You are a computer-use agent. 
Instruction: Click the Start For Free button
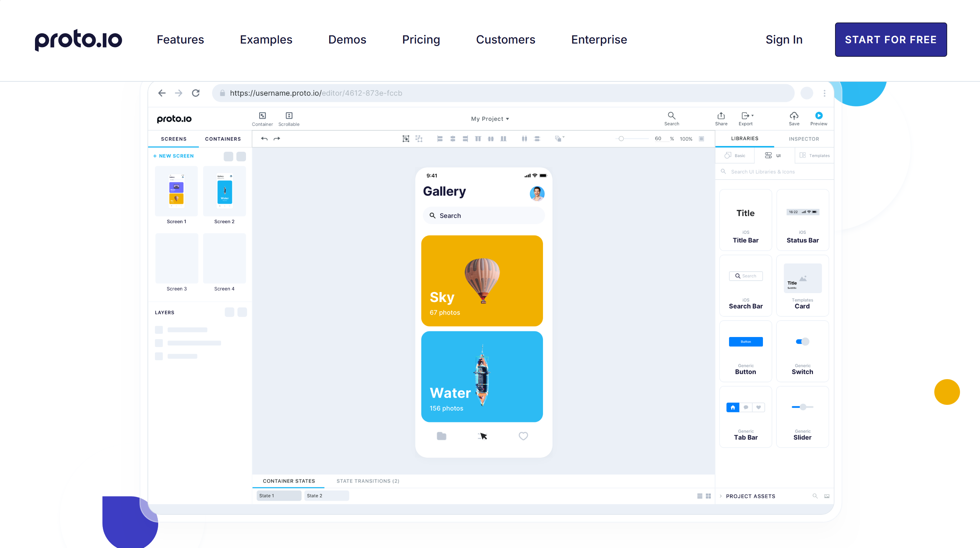[x=890, y=40]
